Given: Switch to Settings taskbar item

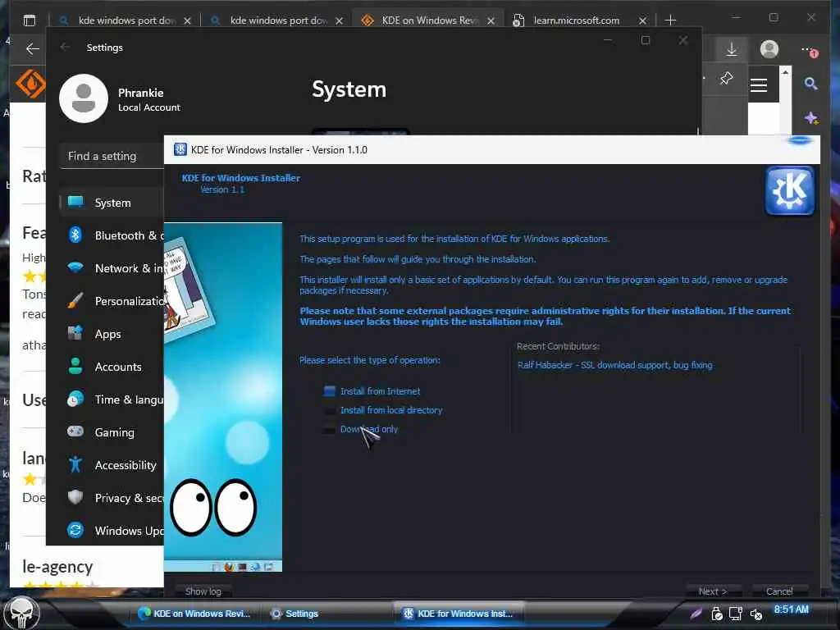Looking at the screenshot, I should point(294,614).
